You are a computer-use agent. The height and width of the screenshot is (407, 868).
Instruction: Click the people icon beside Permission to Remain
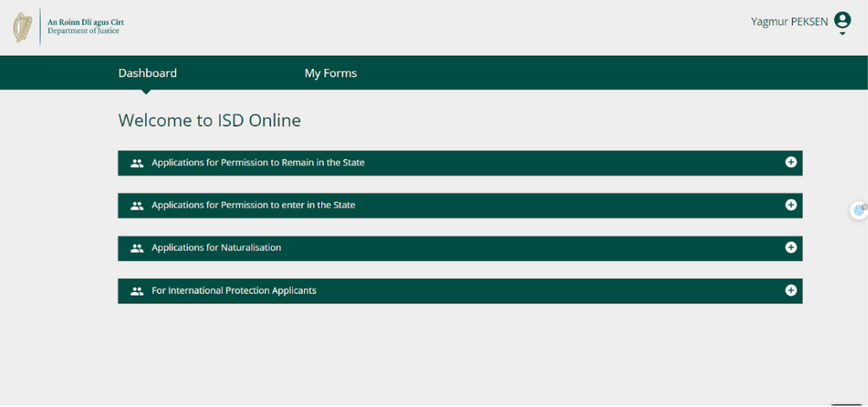137,163
